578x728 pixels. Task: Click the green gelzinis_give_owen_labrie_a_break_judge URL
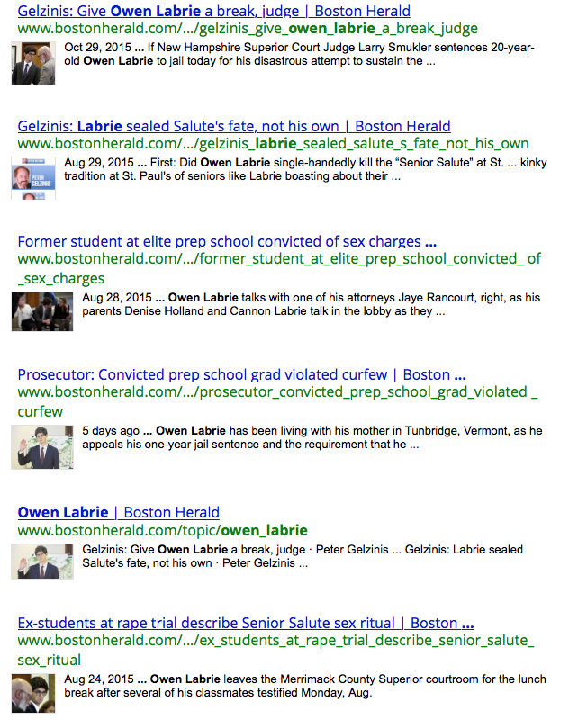(x=248, y=30)
